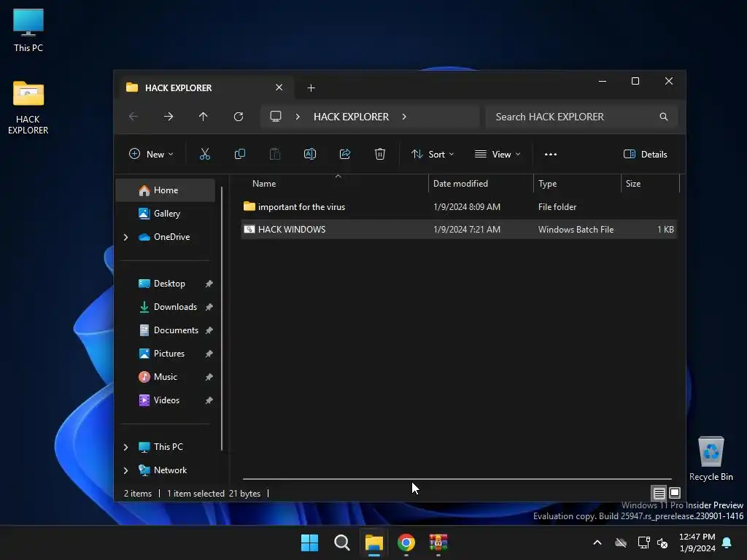Go back with the left arrow button
Image resolution: width=747 pixels, height=560 pixels.
(133, 117)
